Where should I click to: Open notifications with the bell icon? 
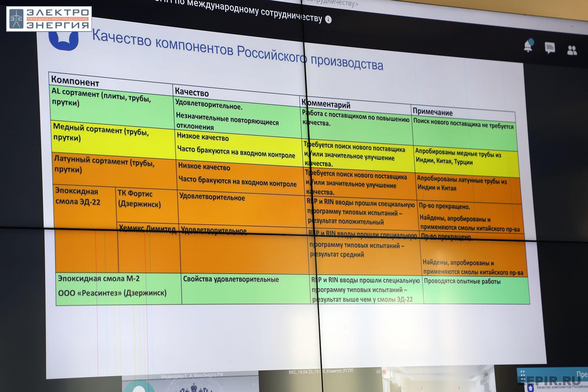coord(529,46)
